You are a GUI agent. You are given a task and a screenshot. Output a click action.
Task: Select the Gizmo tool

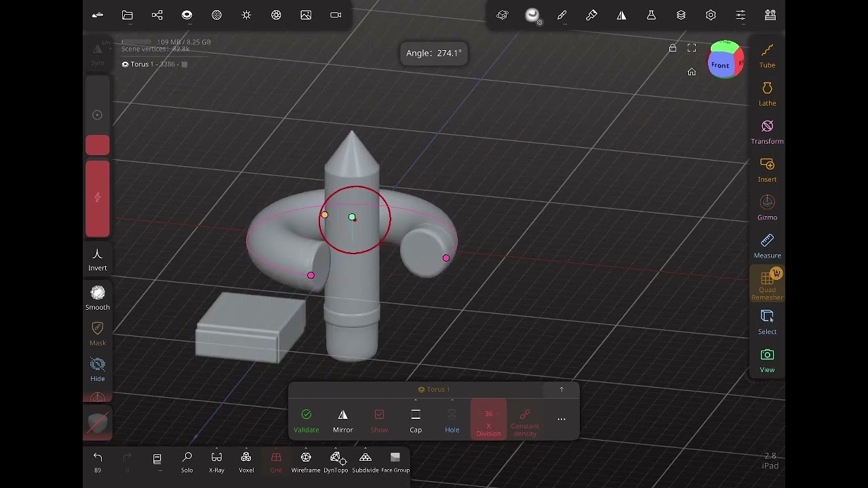pos(767,207)
